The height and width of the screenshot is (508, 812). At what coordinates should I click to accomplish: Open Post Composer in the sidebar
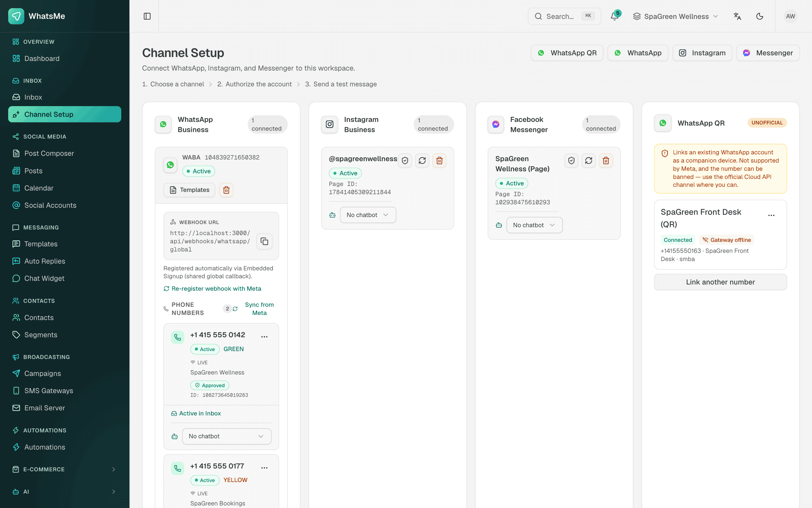(x=64, y=153)
